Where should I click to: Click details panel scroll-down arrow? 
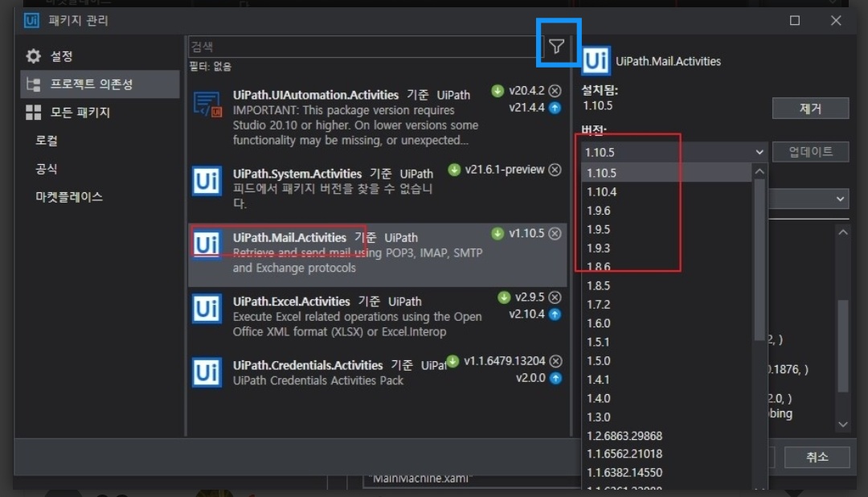pos(843,425)
